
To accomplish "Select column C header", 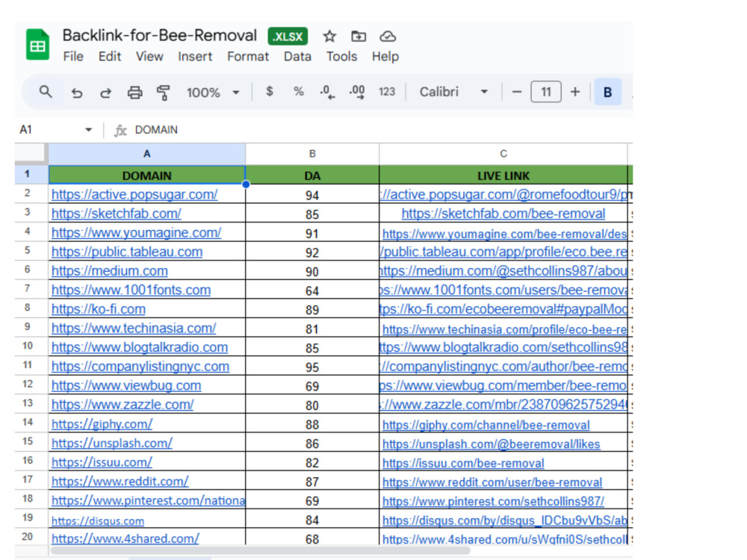I will click(x=503, y=154).
